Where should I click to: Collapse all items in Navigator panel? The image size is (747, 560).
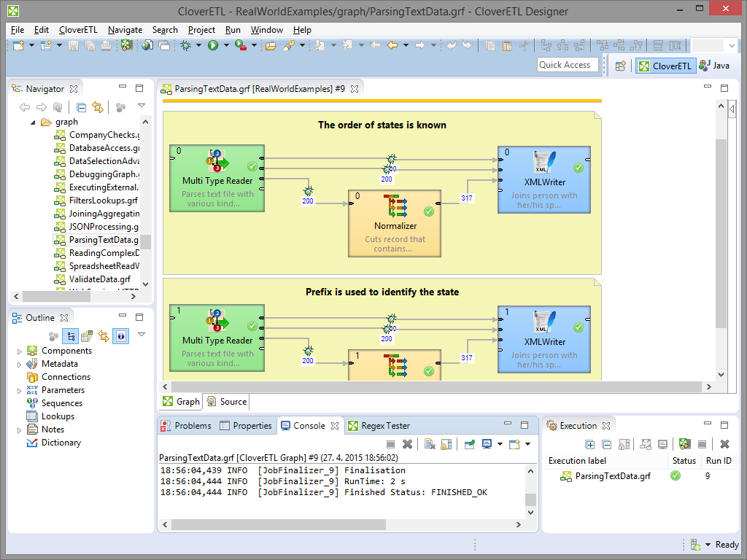82,107
